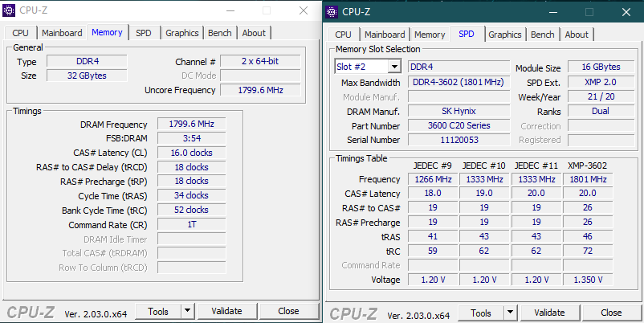Image resolution: width=644 pixels, height=323 pixels.
Task: Click the JEDEC #9 tRAS value 41 cell
Action: pos(433,236)
